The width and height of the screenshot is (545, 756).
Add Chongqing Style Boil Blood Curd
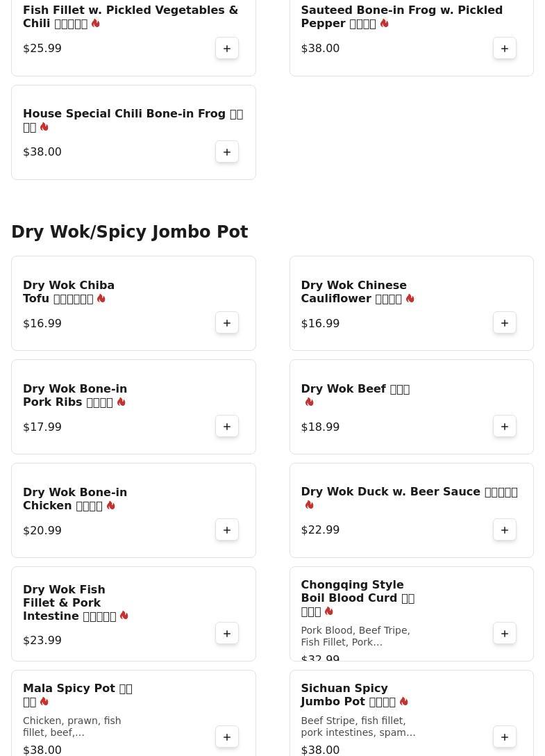point(505,634)
